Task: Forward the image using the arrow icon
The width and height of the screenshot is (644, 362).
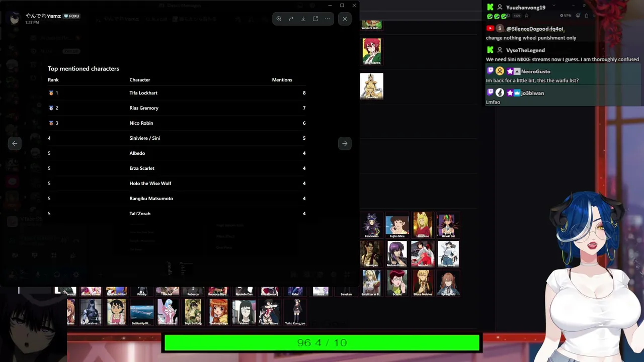Action: 291,19
